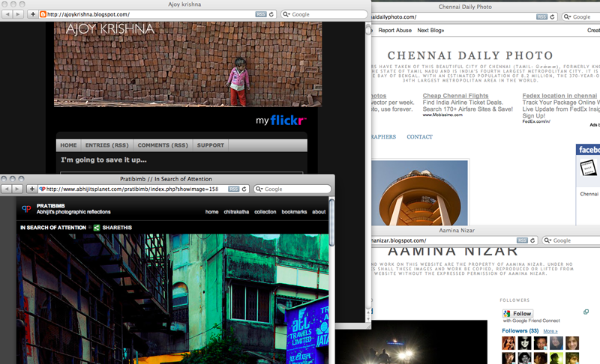Click www.Mobissimo.com ad URL text
Screen dimensions: 600x364
pyautogui.click(x=442, y=115)
